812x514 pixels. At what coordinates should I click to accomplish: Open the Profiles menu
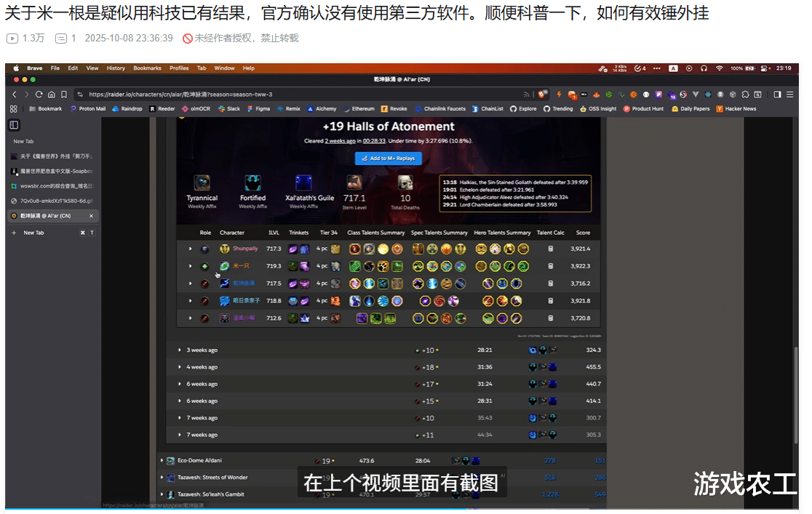(x=179, y=68)
